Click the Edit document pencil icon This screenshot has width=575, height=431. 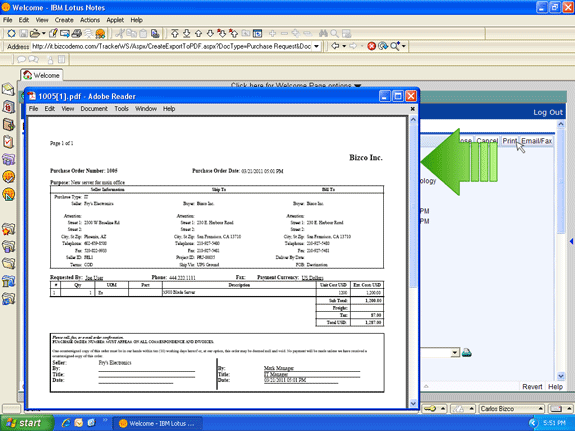click(x=53, y=34)
